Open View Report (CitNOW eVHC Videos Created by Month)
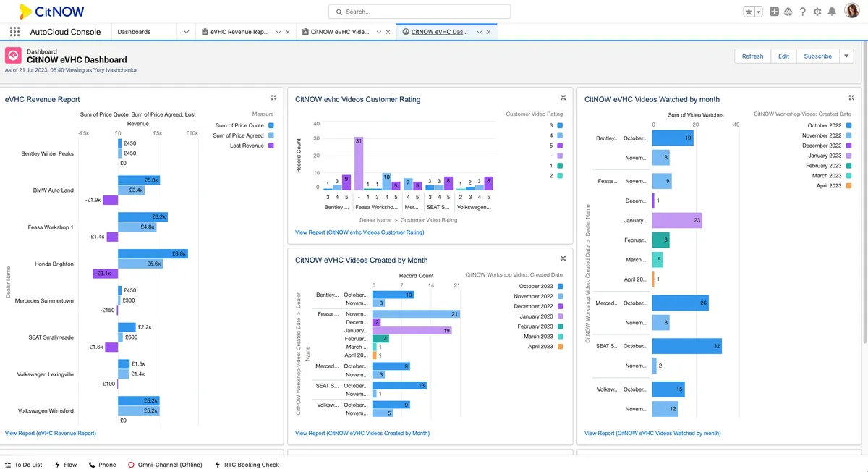868x472 pixels. click(362, 433)
